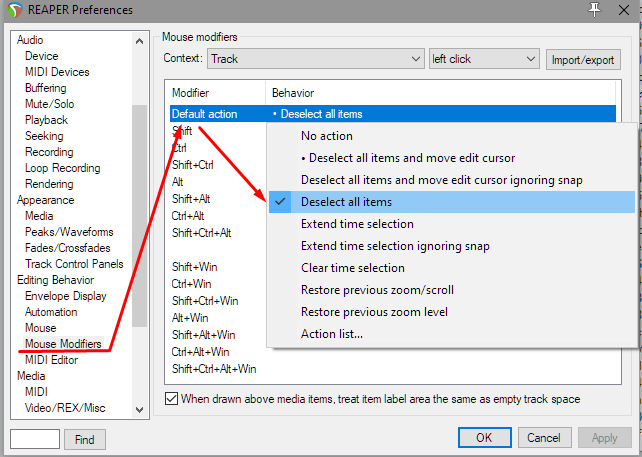Select Seeking settings page
Viewport: 642px width, 457px height.
pos(44,136)
